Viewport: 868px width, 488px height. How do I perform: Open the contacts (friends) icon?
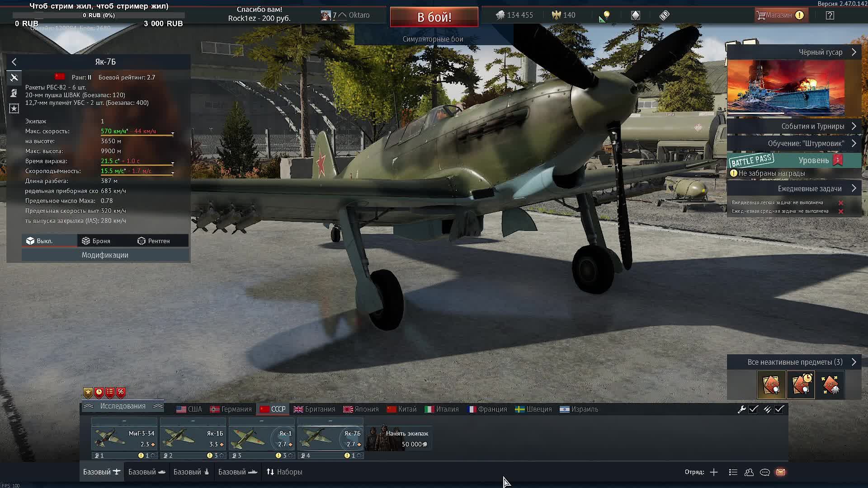tap(749, 473)
